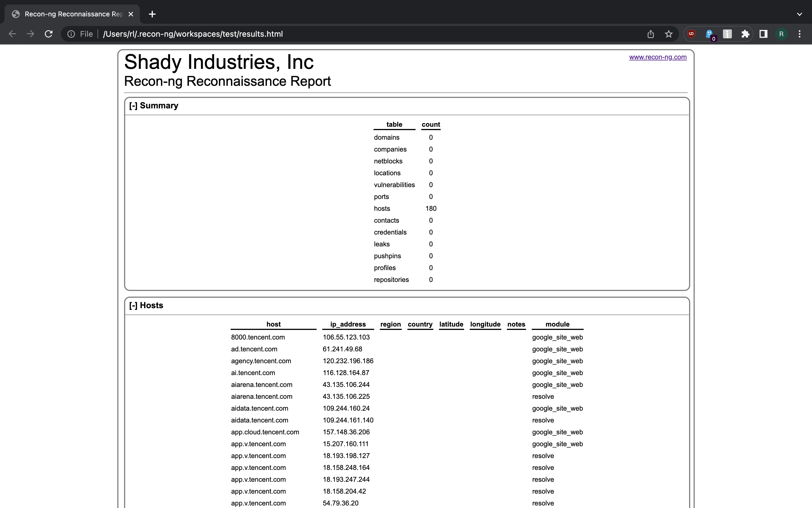The height and width of the screenshot is (508, 812).
Task: Open the File site information icon
Action: point(71,34)
